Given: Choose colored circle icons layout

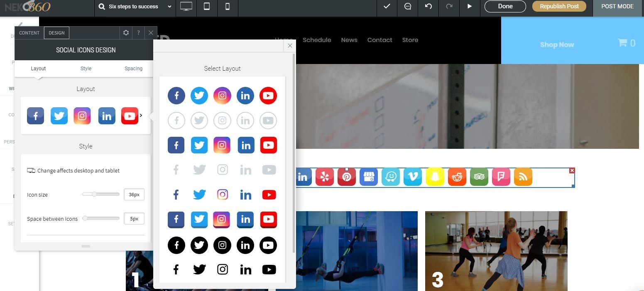Looking at the screenshot, I should (x=222, y=96).
